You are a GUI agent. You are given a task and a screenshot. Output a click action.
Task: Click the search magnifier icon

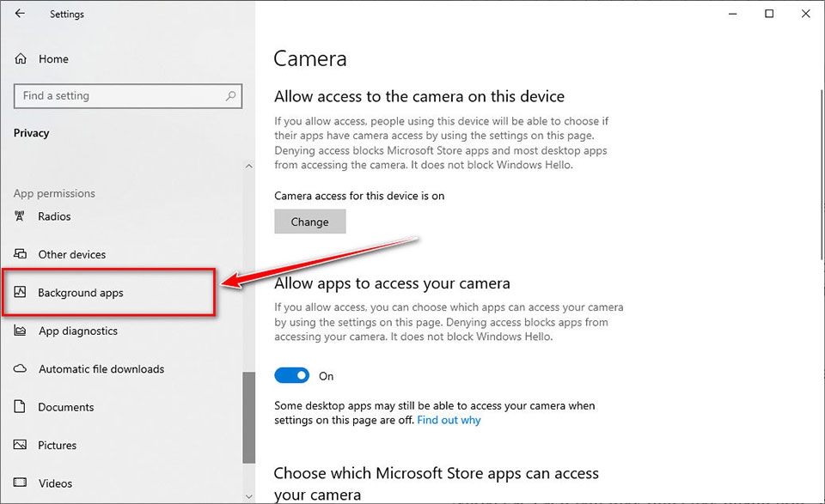[x=230, y=96]
